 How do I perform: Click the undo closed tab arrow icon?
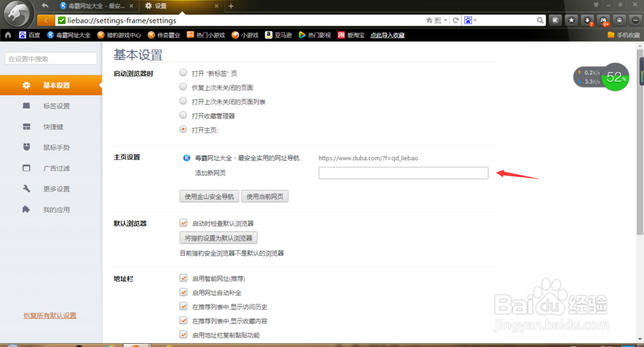pos(45,6)
